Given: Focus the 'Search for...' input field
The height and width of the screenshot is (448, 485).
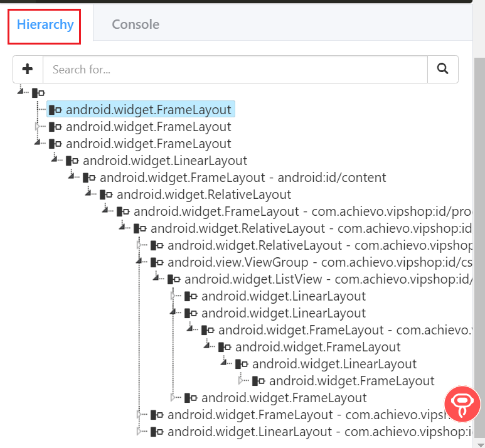Looking at the screenshot, I should tap(235, 69).
